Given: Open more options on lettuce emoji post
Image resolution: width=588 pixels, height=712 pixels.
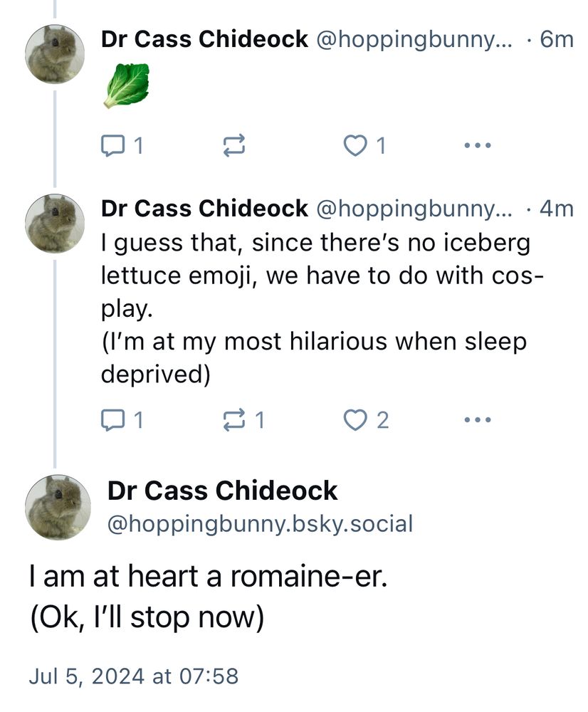Looking at the screenshot, I should (477, 146).
